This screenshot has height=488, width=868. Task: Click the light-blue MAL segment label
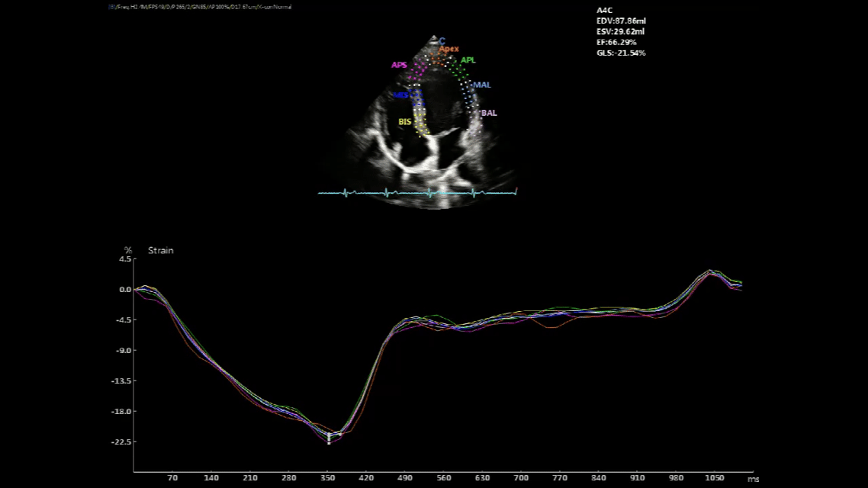click(481, 85)
